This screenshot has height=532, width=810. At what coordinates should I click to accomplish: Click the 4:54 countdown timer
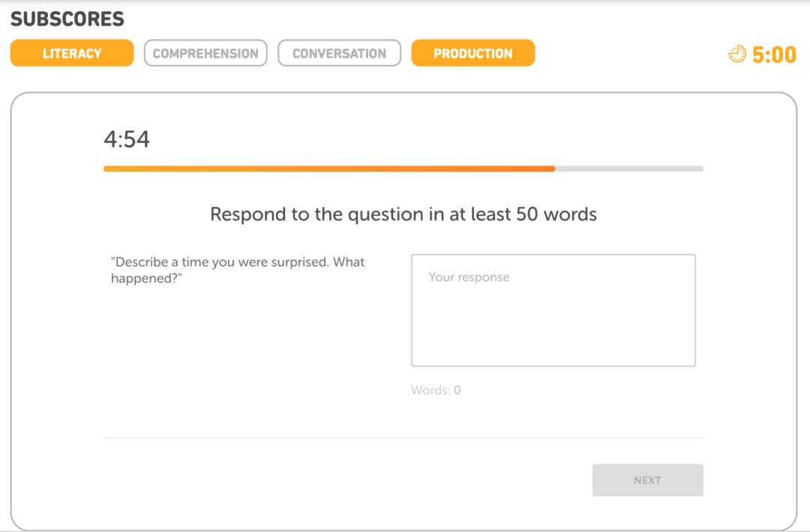point(127,139)
